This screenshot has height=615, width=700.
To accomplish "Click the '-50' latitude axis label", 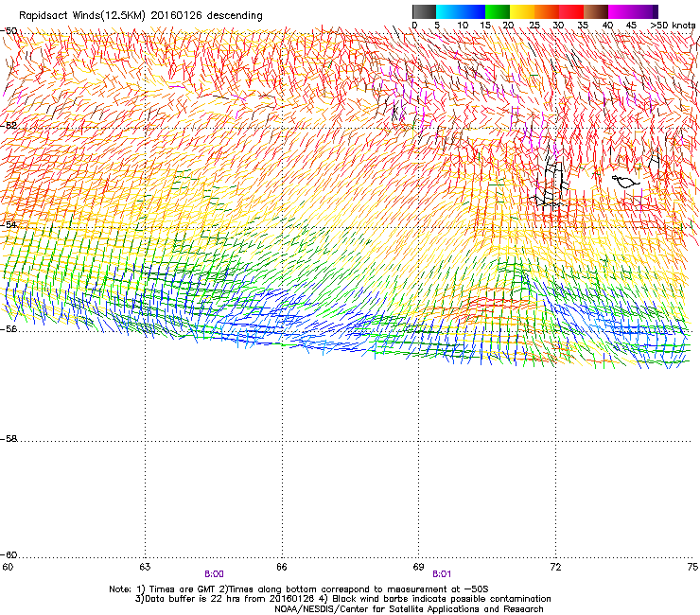I will coord(9,31).
